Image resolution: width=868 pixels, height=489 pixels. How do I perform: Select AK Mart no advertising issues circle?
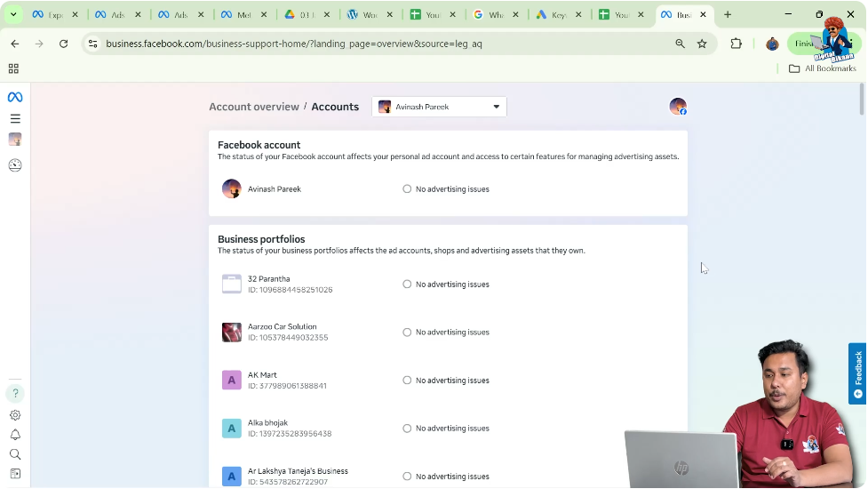click(x=407, y=381)
